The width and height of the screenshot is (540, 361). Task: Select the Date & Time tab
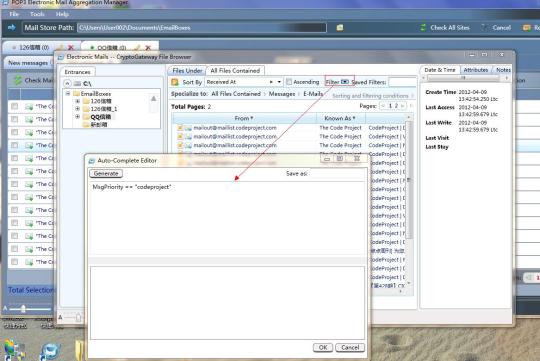pyautogui.click(x=440, y=70)
